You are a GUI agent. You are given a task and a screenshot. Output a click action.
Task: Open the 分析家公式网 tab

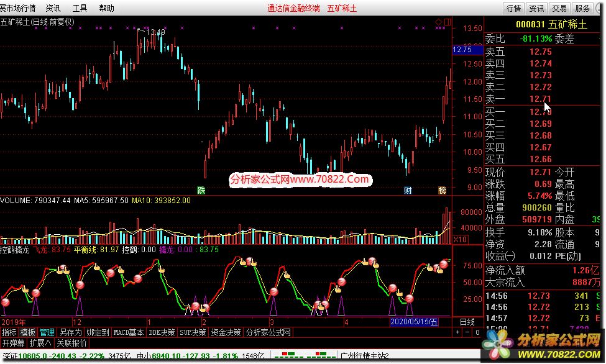click(x=269, y=332)
